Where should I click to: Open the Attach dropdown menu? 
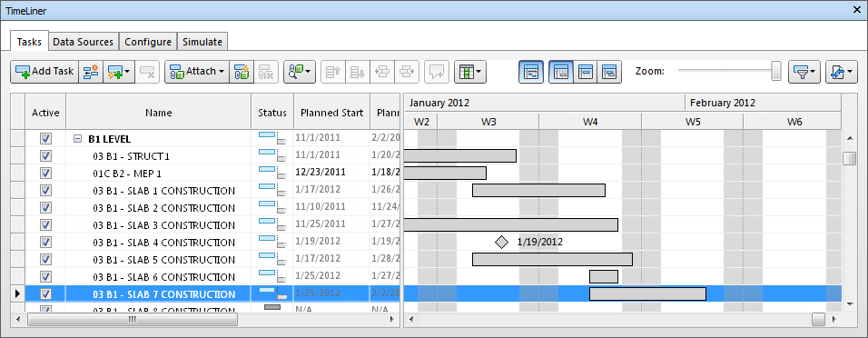(197, 72)
